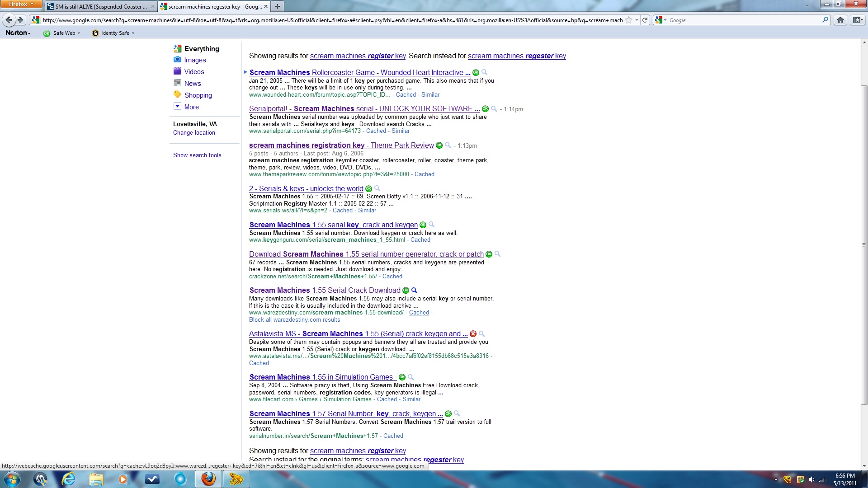Reload the page with the refresh icon

(645, 20)
